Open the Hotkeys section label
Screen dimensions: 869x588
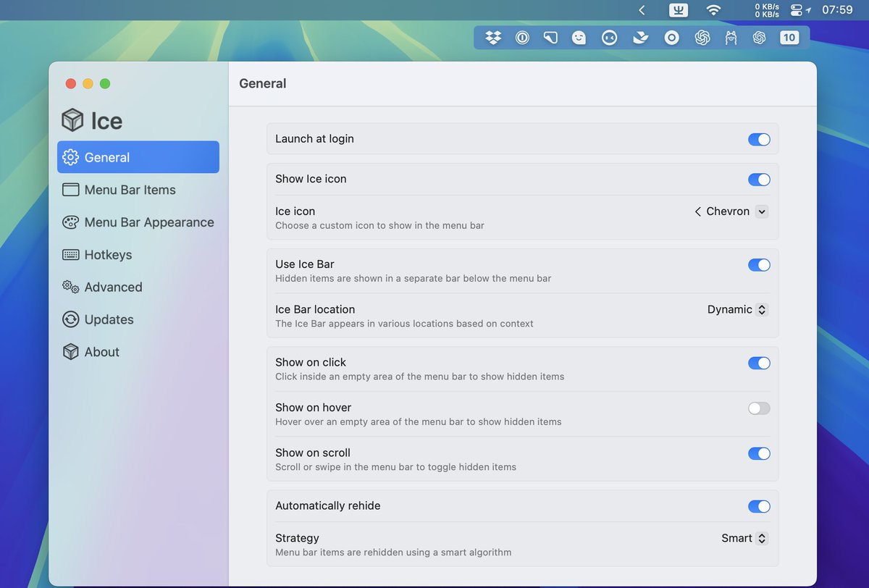(108, 255)
